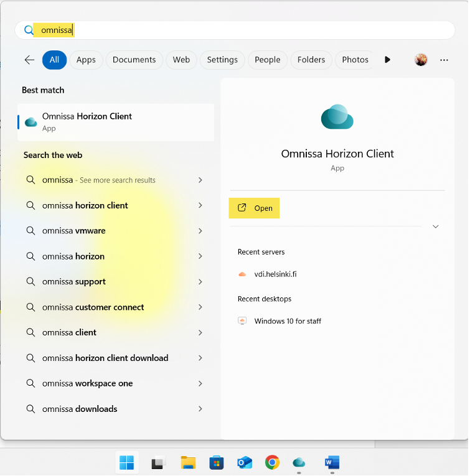The width and height of the screenshot is (470, 476).
Task: Expand chevron for omnissa horizon client suggestion
Action: coord(200,205)
